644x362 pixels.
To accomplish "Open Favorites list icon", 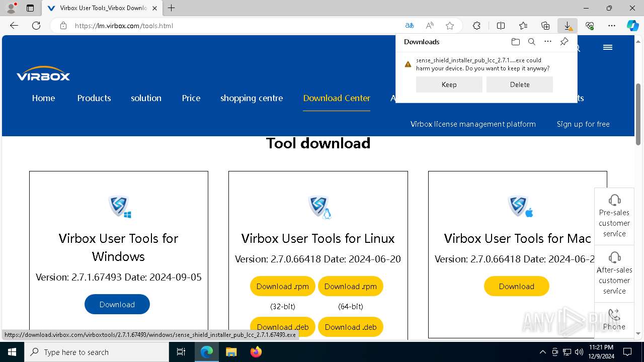I will pyautogui.click(x=523, y=26).
